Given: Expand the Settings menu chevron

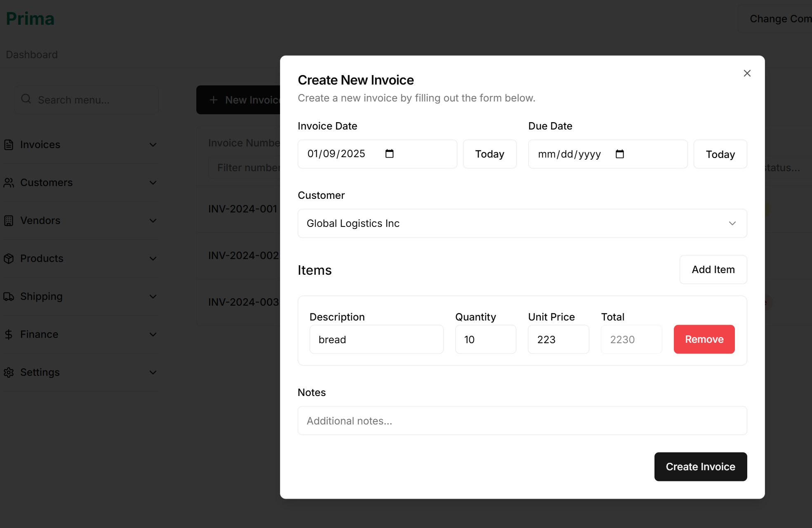Looking at the screenshot, I should click(x=153, y=372).
